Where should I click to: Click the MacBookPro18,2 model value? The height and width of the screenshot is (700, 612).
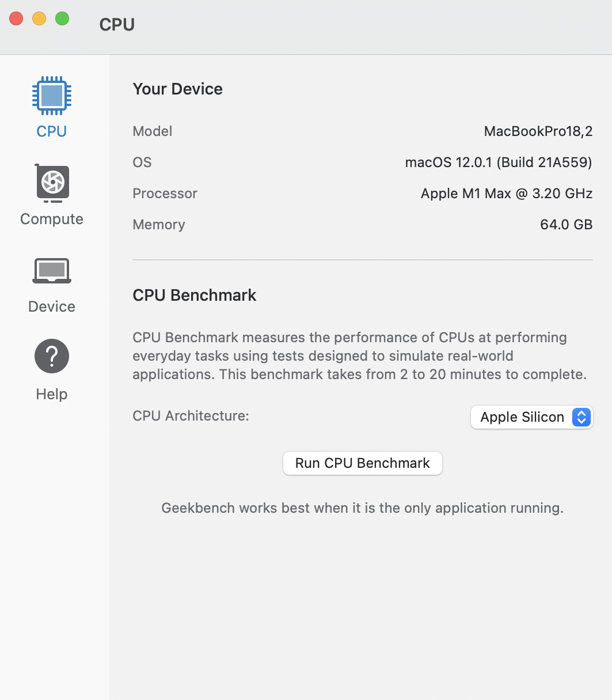point(538,131)
